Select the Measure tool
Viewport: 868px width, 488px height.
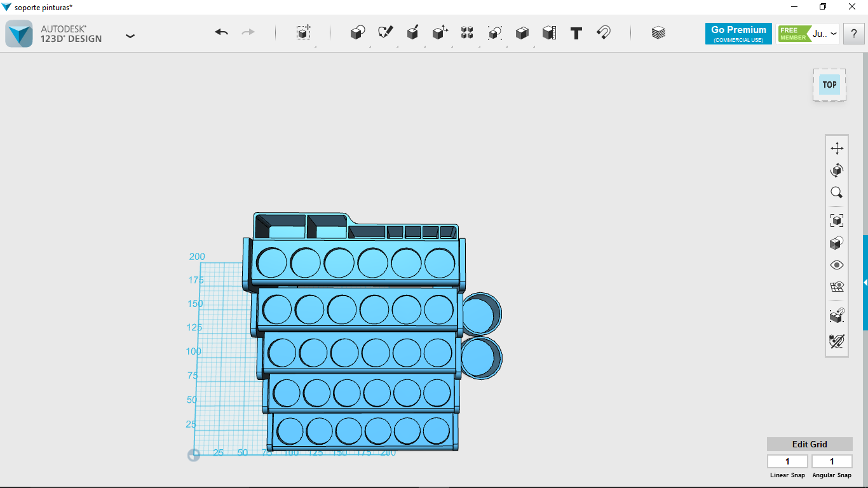(549, 32)
